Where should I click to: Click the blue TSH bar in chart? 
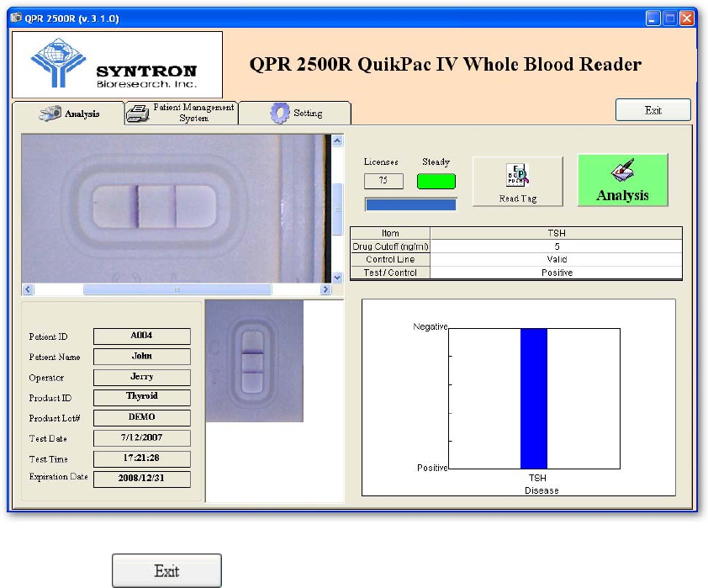[x=534, y=399]
